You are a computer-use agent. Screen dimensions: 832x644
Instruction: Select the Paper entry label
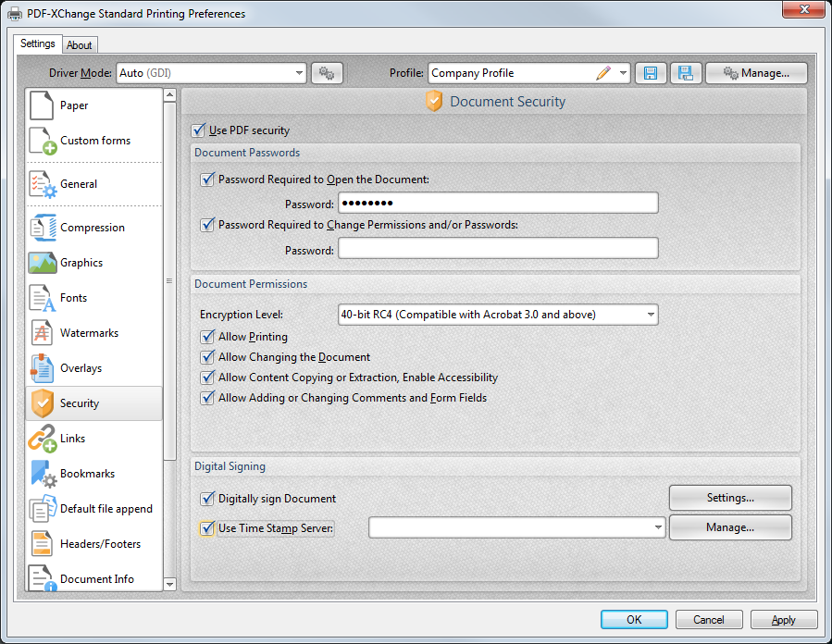click(74, 105)
